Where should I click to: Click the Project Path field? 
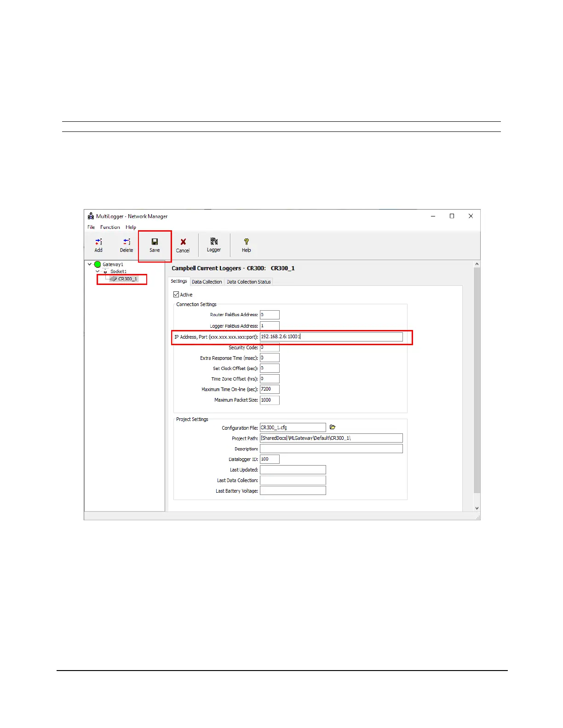[331, 438]
